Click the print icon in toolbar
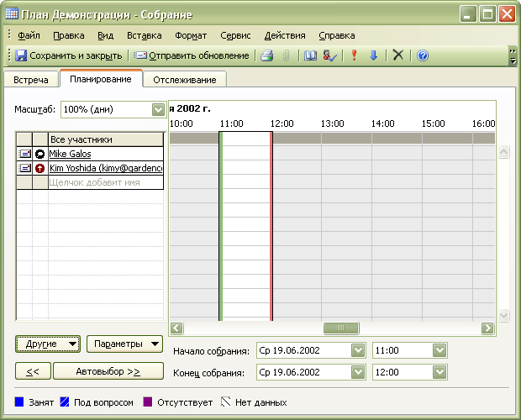This screenshot has width=521, height=420. pos(267,55)
